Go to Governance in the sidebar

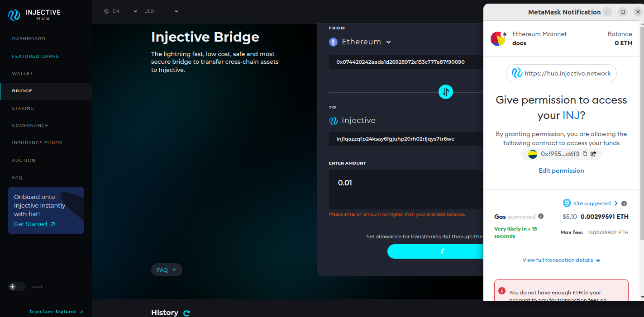[x=30, y=126]
